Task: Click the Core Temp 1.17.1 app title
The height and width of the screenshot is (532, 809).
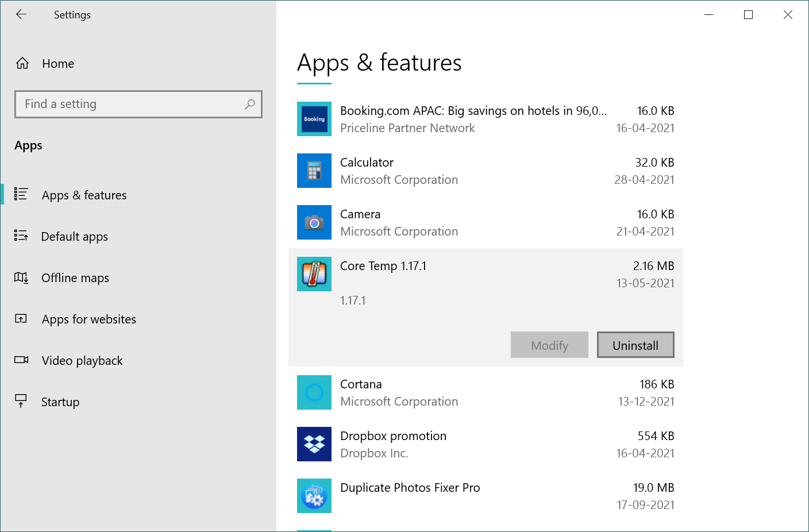Action: point(383,266)
